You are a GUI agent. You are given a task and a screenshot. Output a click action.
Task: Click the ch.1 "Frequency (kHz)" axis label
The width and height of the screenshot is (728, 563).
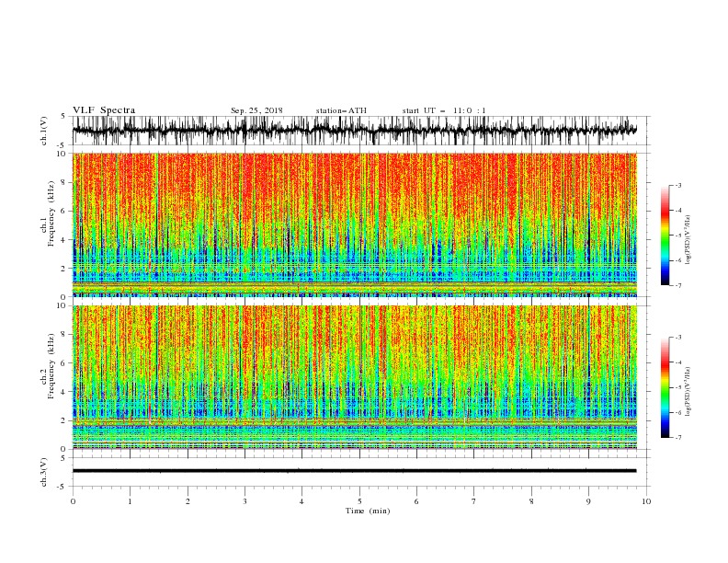[51, 213]
